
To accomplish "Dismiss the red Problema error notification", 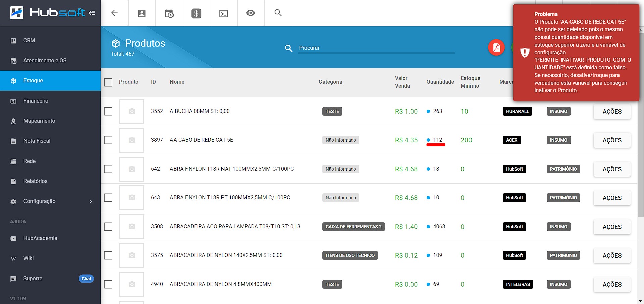I will point(576,52).
